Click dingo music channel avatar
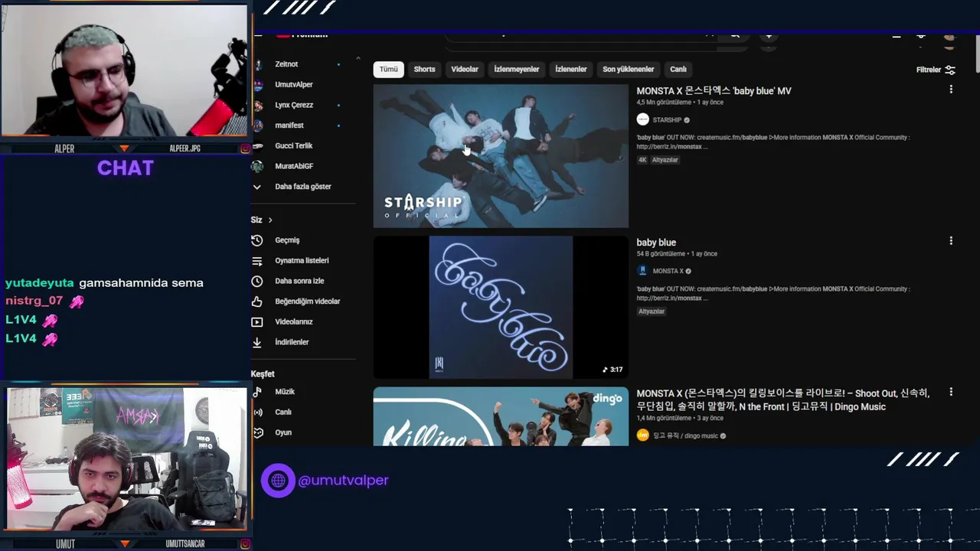This screenshot has height=551, width=980. click(x=643, y=435)
